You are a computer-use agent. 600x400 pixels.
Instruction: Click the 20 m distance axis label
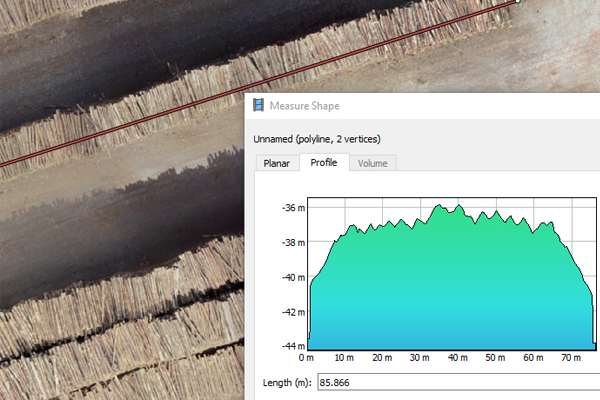pos(383,357)
